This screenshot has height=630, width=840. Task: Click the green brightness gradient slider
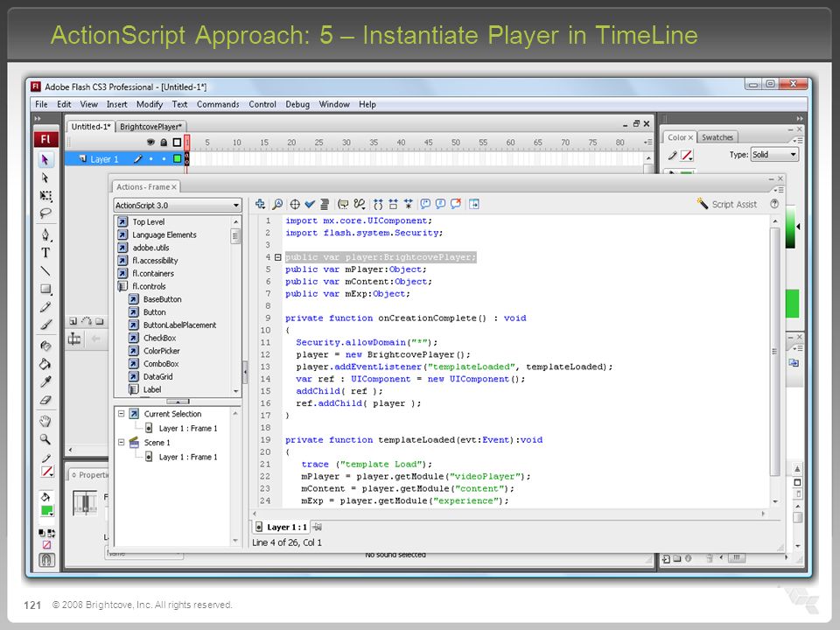tap(790, 227)
